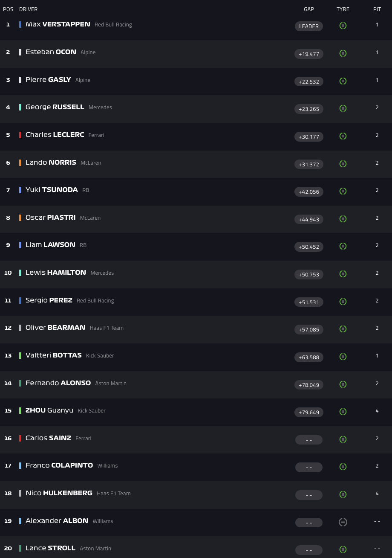Click the +19.477 gap badge
This screenshot has width=392, height=558.
click(309, 54)
